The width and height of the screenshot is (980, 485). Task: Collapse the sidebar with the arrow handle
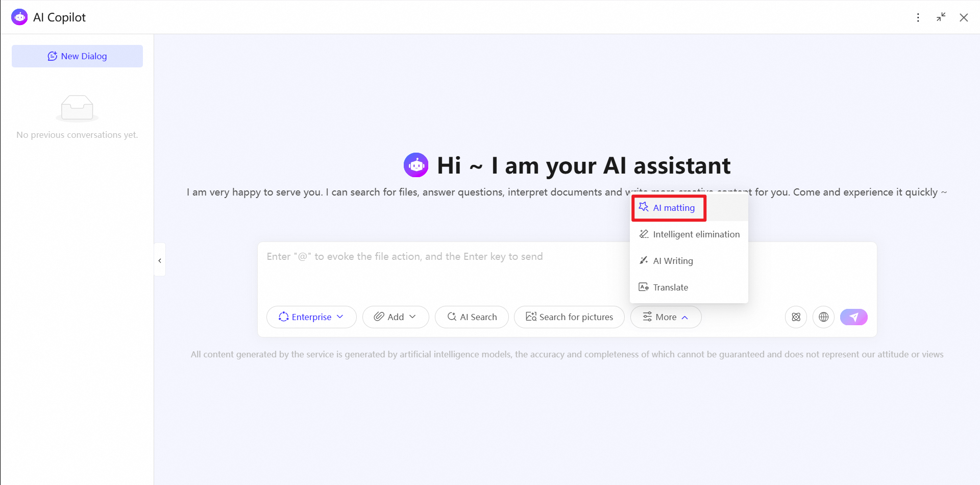tap(160, 260)
